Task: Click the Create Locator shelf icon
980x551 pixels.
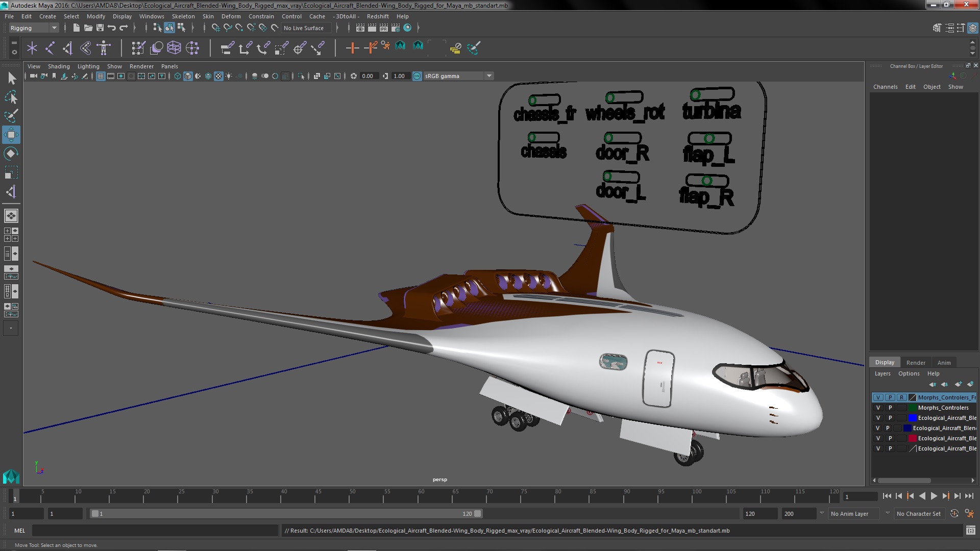Action: coord(32,48)
